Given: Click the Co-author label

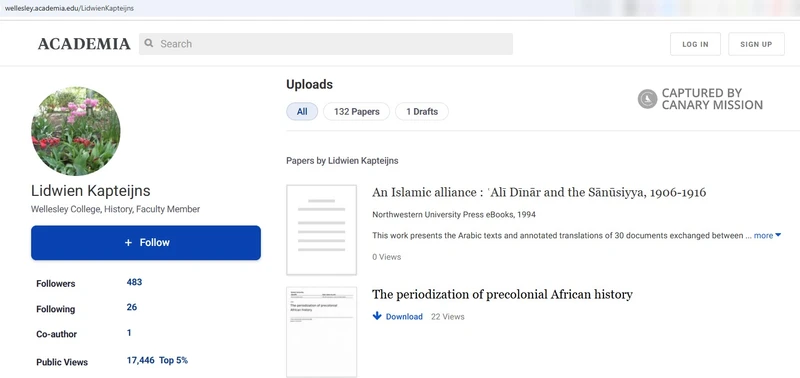Looking at the screenshot, I should pos(57,335).
